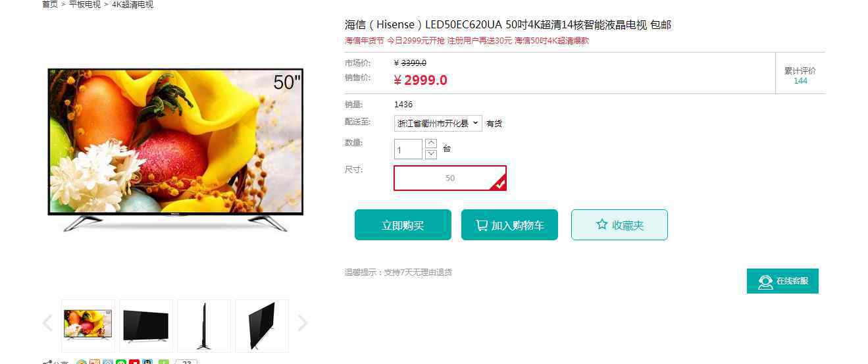This screenshot has width=868, height=364.
Task: Select the size option 50
Action: [450, 178]
